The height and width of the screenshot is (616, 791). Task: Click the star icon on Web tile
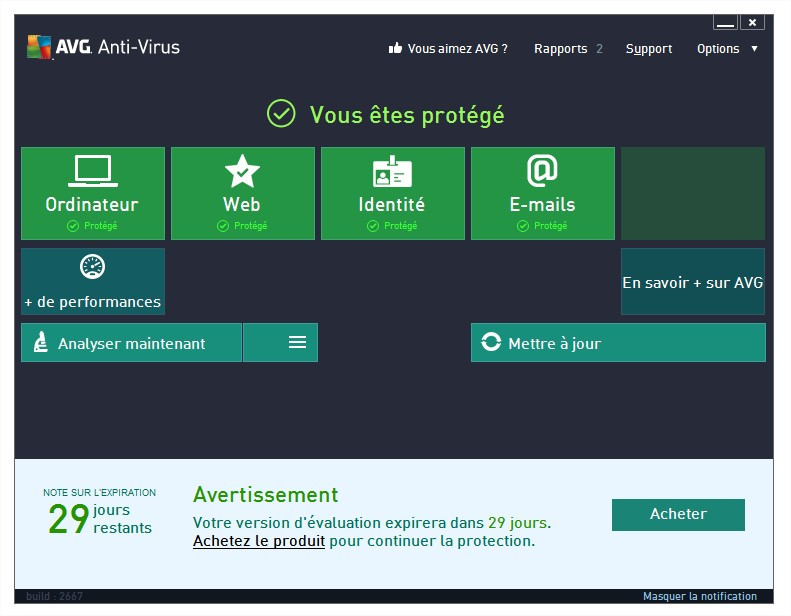(242, 171)
